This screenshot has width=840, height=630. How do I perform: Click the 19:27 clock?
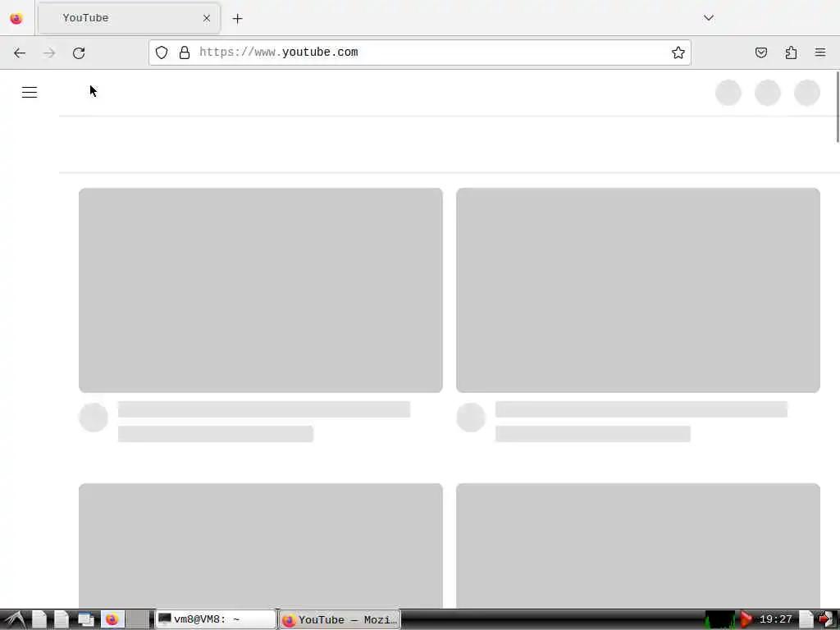click(775, 620)
